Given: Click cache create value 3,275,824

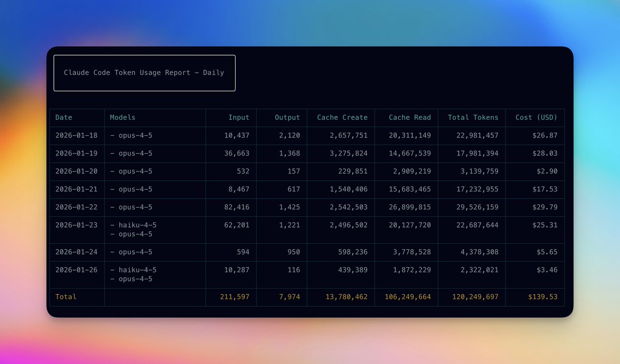Looking at the screenshot, I should pos(349,153).
